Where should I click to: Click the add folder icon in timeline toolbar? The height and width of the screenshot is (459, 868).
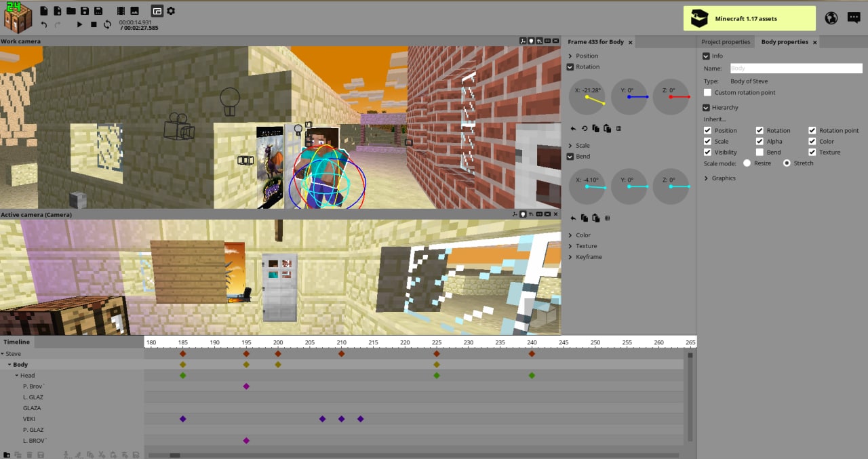coord(7,454)
